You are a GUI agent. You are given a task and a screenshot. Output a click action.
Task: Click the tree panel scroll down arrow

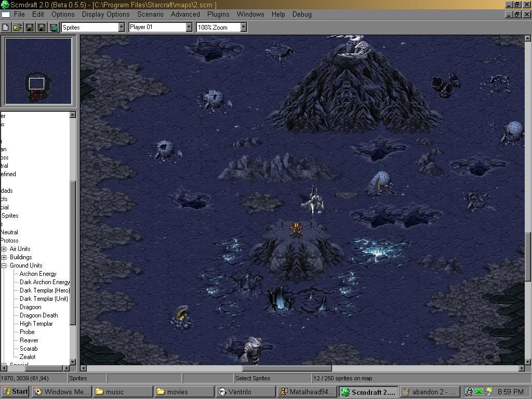tap(73, 362)
